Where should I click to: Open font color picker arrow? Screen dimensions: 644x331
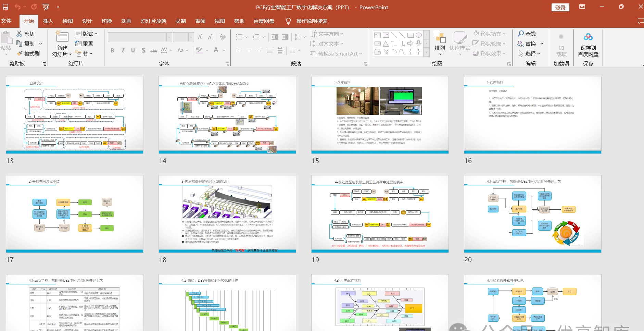coord(224,50)
